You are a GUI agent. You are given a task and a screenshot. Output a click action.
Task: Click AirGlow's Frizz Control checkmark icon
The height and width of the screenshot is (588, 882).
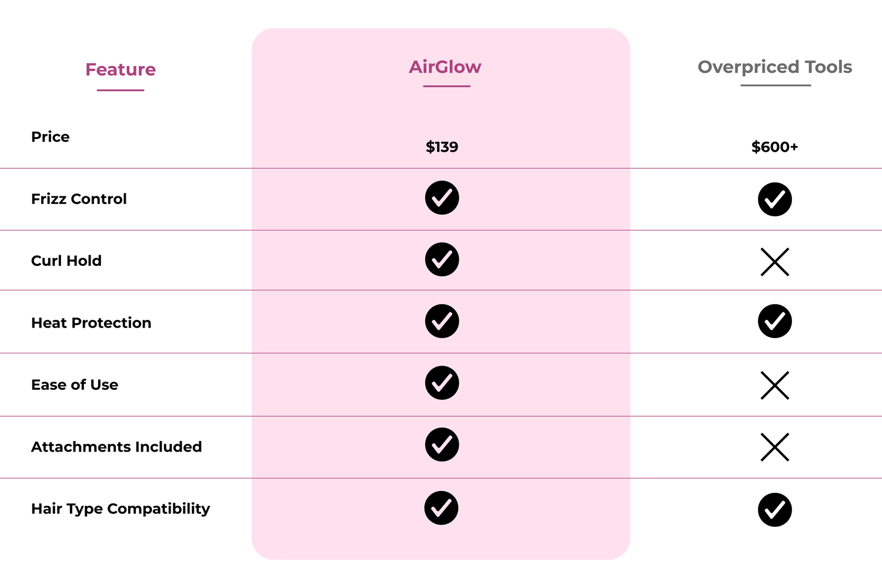click(442, 198)
